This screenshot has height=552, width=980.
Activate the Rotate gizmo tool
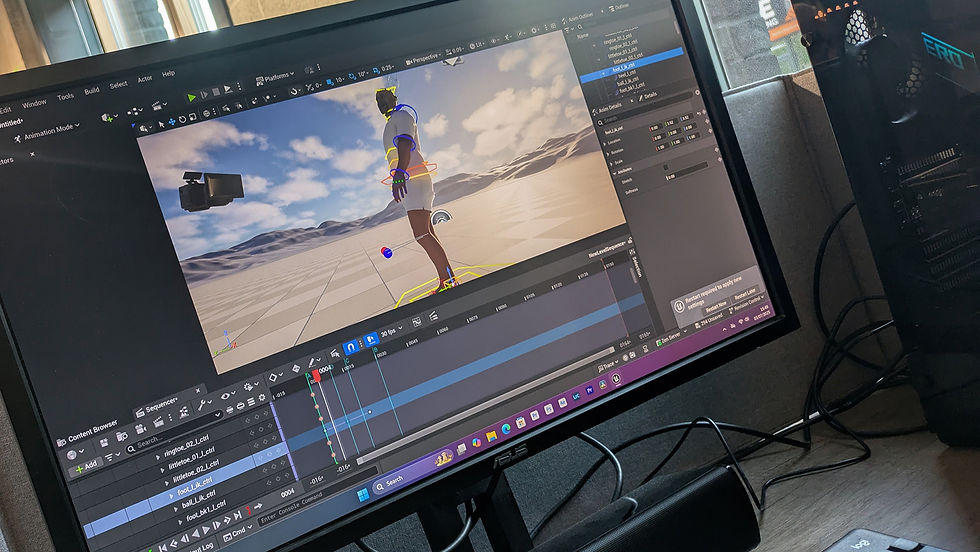coord(182,119)
